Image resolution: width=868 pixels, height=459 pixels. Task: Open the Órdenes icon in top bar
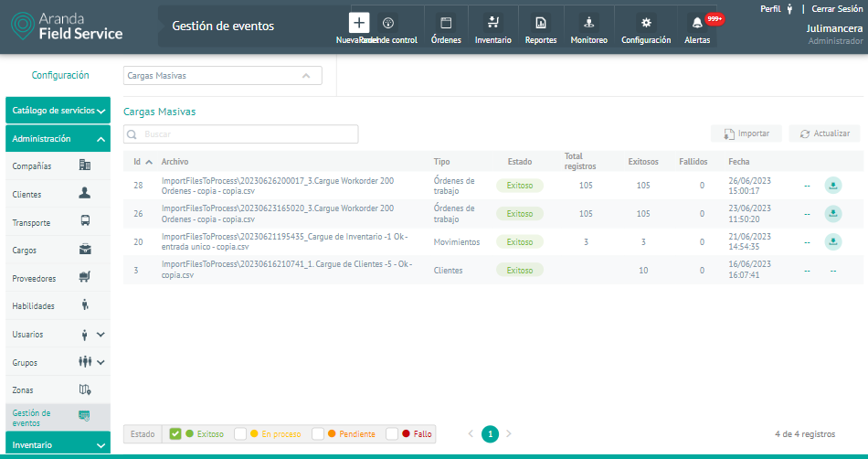pos(446,23)
